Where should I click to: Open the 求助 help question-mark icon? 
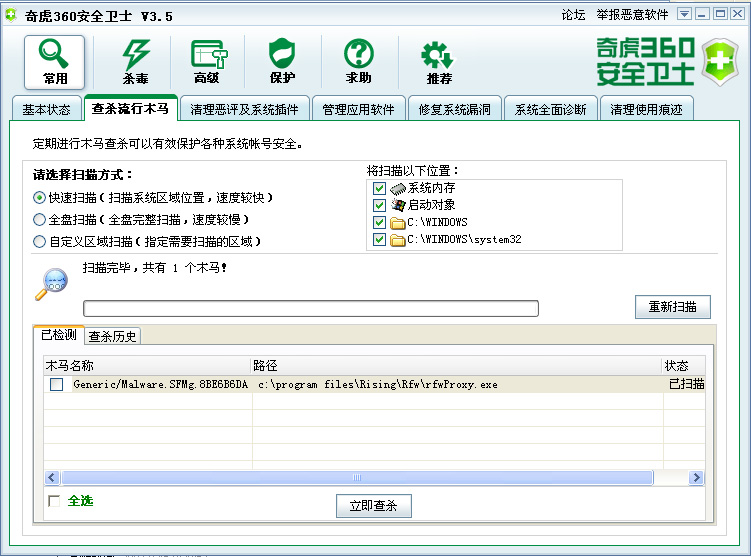pos(359,62)
